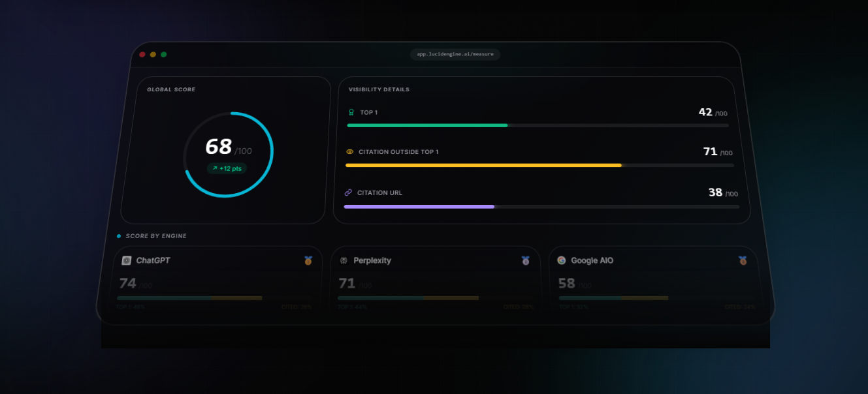Viewport: 868px width, 394px height.
Task: Click the red close window dot
Action: click(x=142, y=54)
